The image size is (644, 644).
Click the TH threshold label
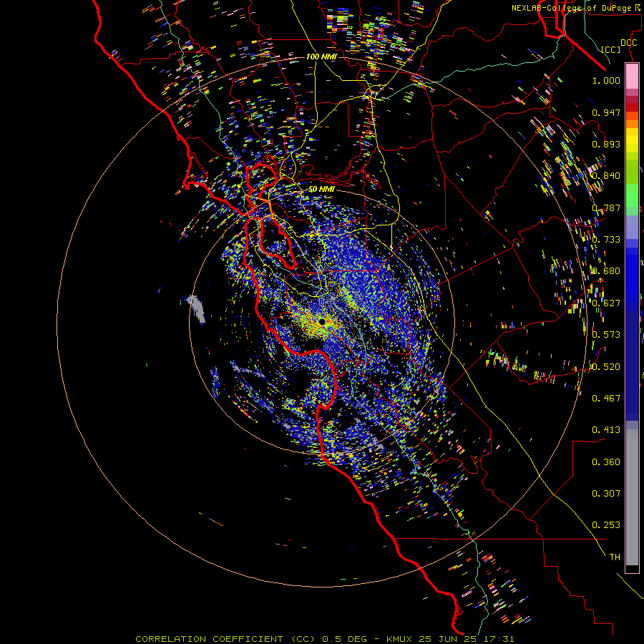(x=615, y=557)
